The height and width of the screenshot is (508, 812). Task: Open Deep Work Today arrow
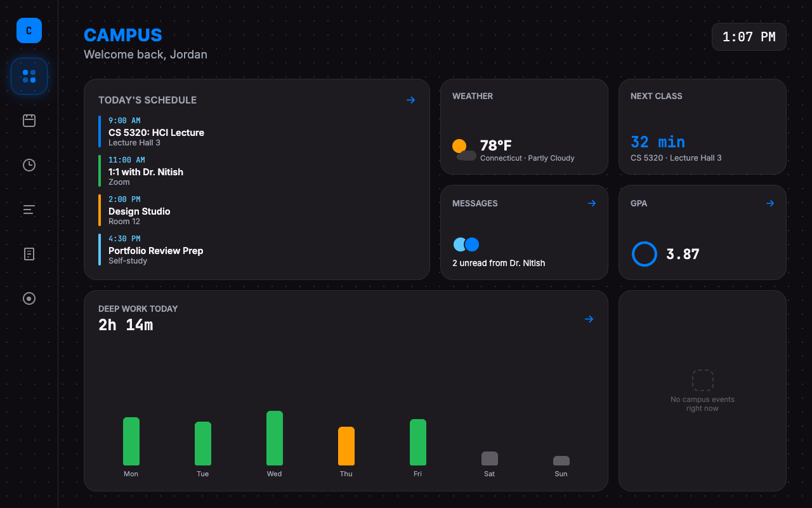(589, 319)
